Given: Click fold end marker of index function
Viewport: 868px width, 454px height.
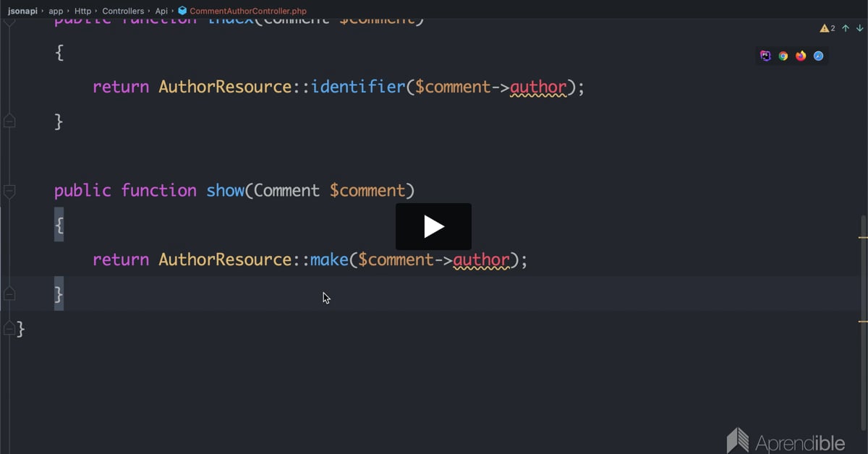Looking at the screenshot, I should (x=9, y=121).
